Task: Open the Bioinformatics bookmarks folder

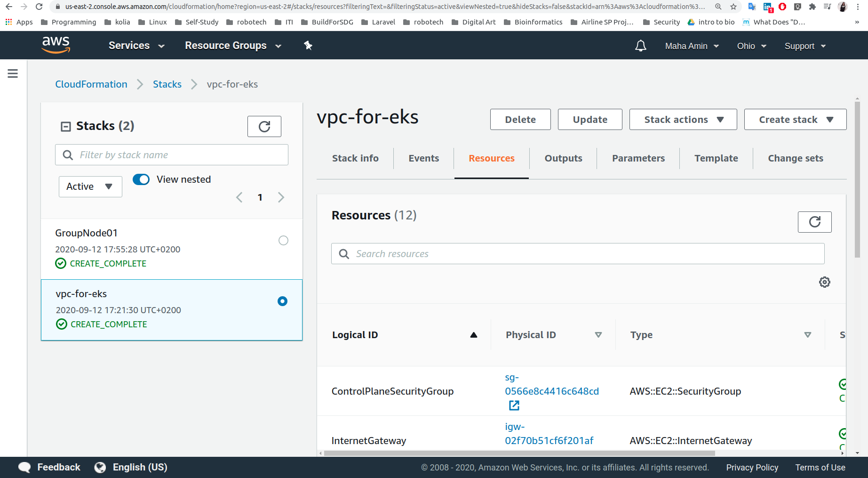Action: pos(533,22)
